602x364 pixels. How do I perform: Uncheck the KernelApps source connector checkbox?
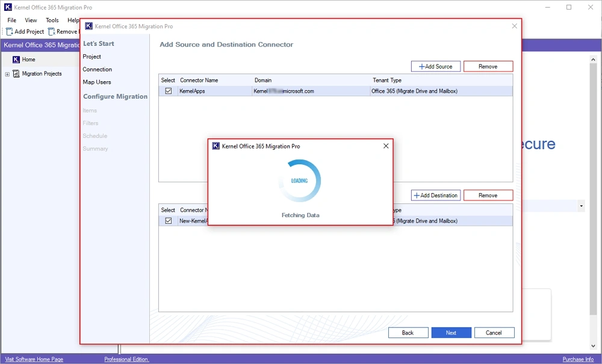(169, 91)
